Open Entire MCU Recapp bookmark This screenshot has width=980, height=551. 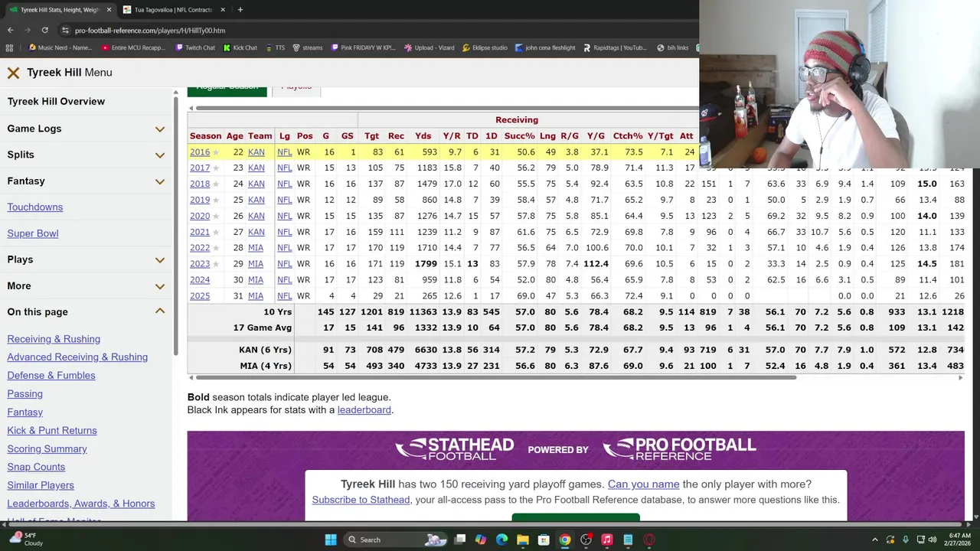(133, 47)
